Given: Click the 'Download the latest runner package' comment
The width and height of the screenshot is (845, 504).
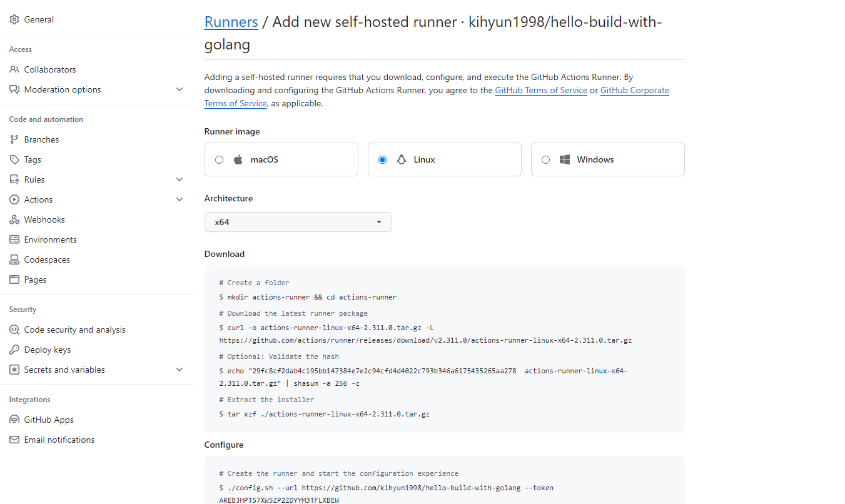Looking at the screenshot, I should click(x=293, y=313).
